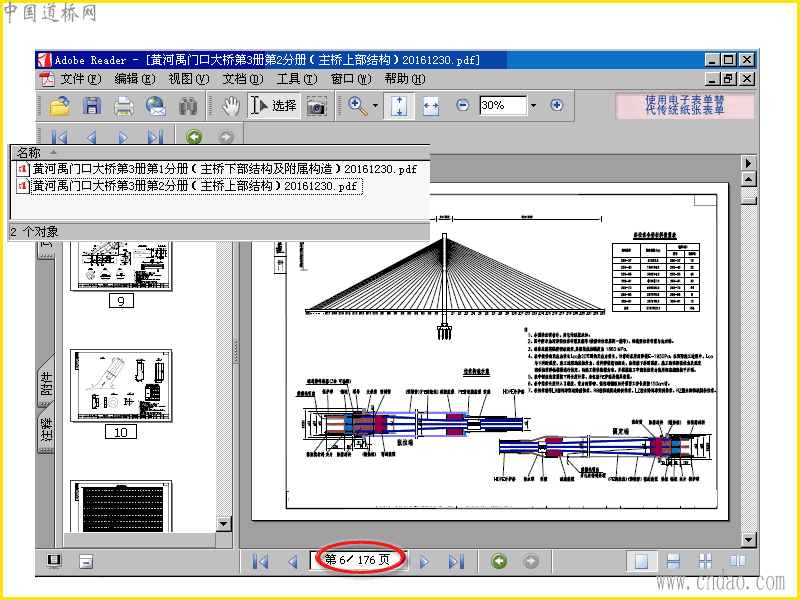Image resolution: width=800 pixels, height=600 pixels.
Task: Select the Zoom In magnifier tool
Action: click(358, 106)
